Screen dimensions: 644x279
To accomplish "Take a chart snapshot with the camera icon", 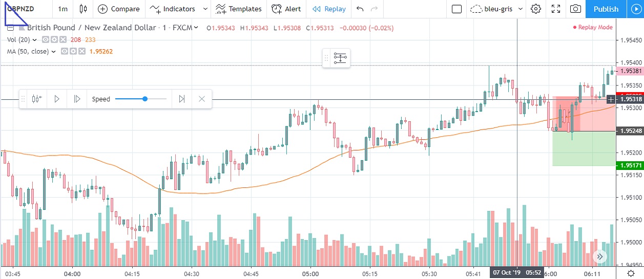I will (575, 9).
